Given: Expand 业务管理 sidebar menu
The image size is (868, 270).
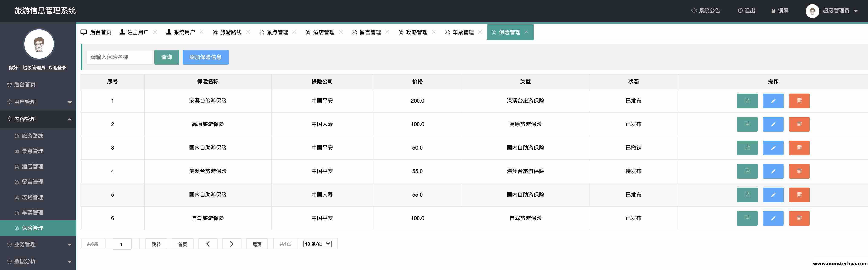Looking at the screenshot, I should (38, 244).
